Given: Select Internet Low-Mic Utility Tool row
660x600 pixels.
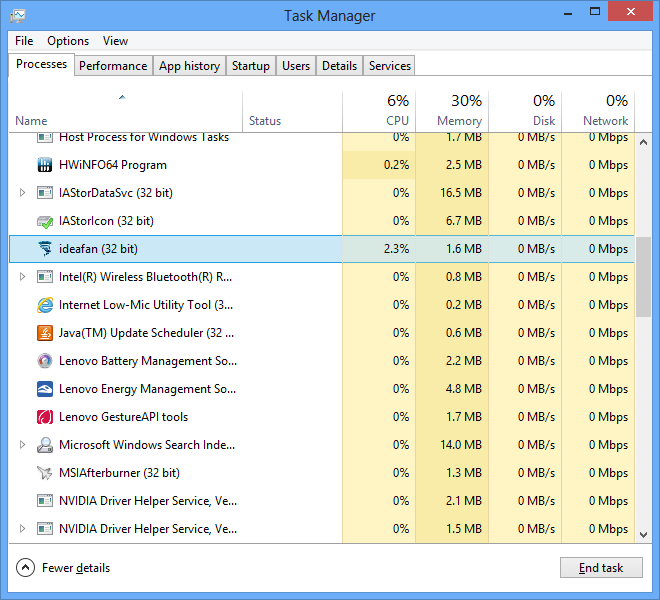Looking at the screenshot, I should tap(322, 305).
